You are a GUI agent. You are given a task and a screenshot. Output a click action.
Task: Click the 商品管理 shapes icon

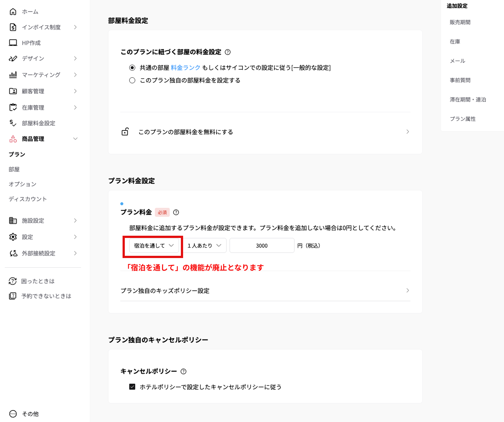point(13,139)
